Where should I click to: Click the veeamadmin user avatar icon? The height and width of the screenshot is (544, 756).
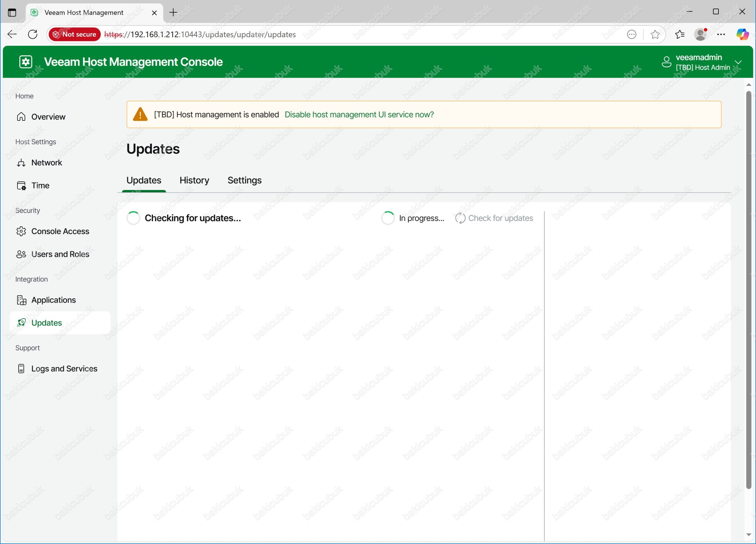tap(666, 62)
